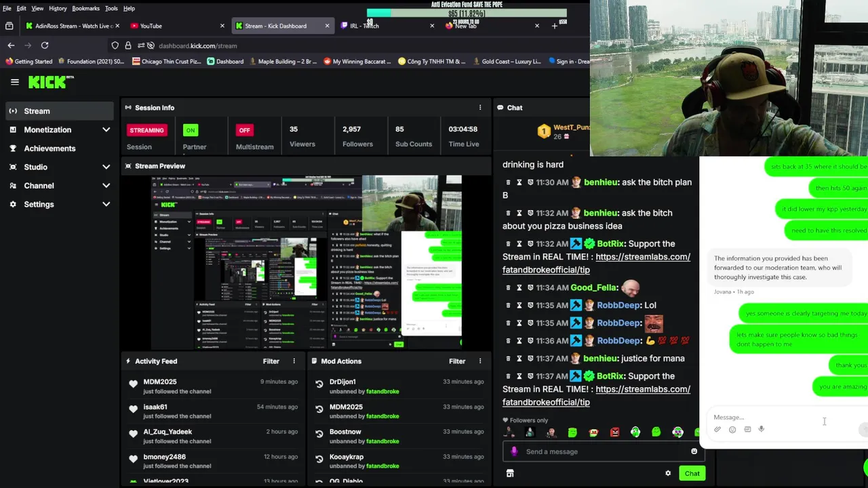This screenshot has height=488, width=868.
Task: Expand the Settings sidebar section
Action: [x=106, y=204]
